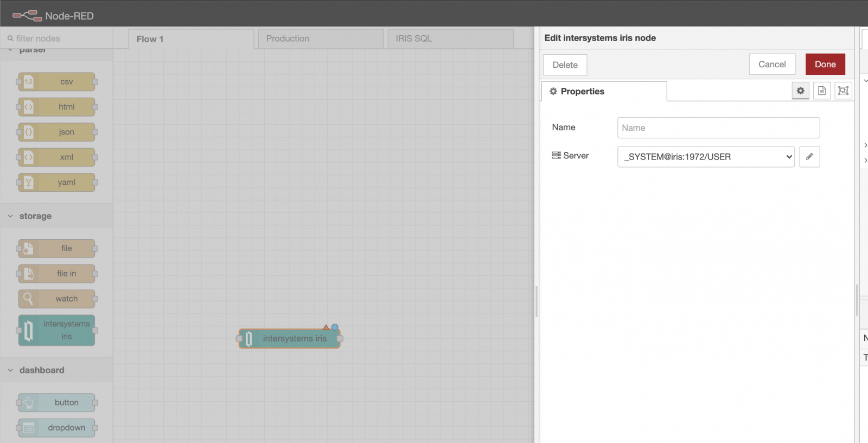868x443 pixels.
Task: Click the Done button
Action: (825, 64)
